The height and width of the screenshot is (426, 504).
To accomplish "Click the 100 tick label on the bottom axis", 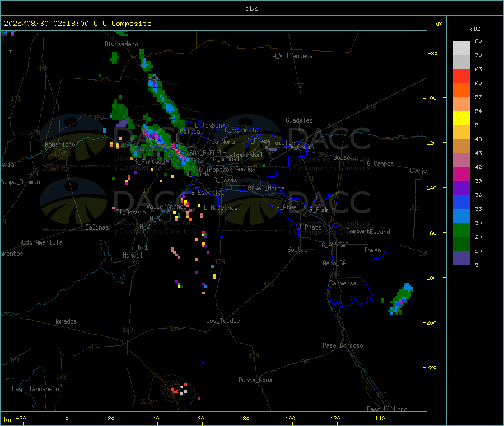I will tap(290, 418).
